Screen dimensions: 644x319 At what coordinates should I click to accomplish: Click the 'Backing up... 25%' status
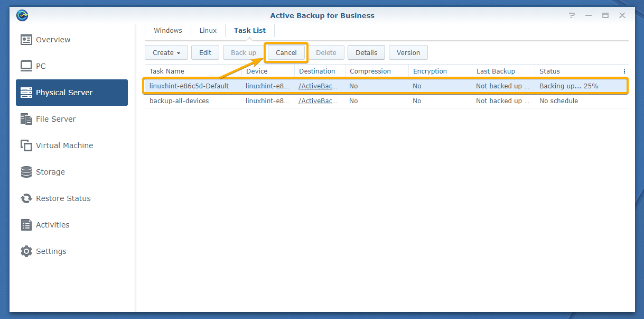568,86
